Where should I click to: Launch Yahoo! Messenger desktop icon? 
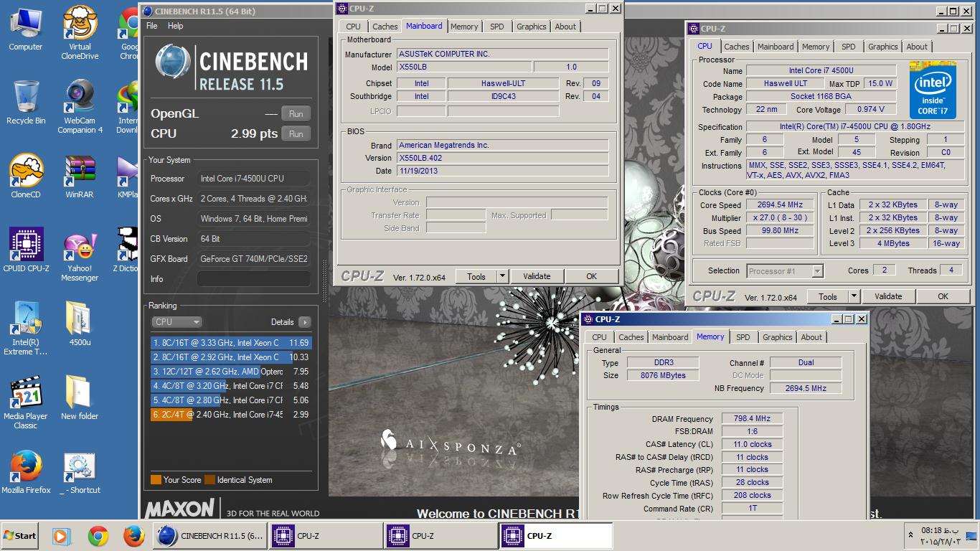tap(80, 255)
